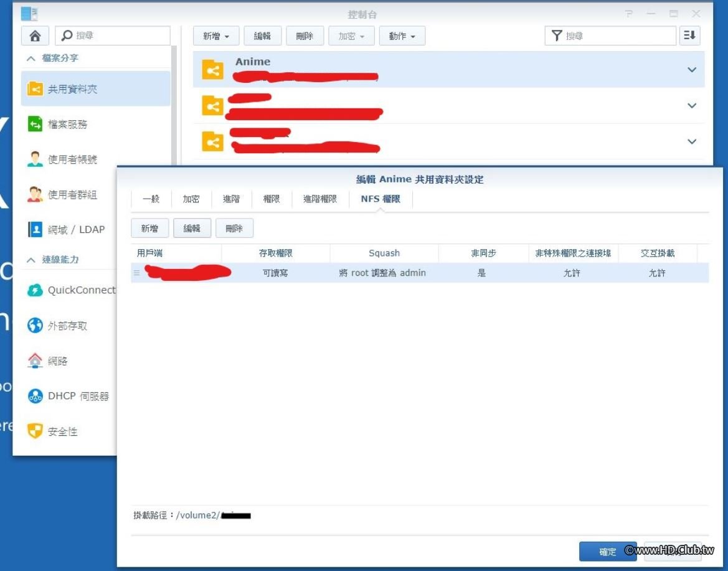Click Privilege (存取權限) column header
Screen dimensions: 728x571
pos(276,253)
